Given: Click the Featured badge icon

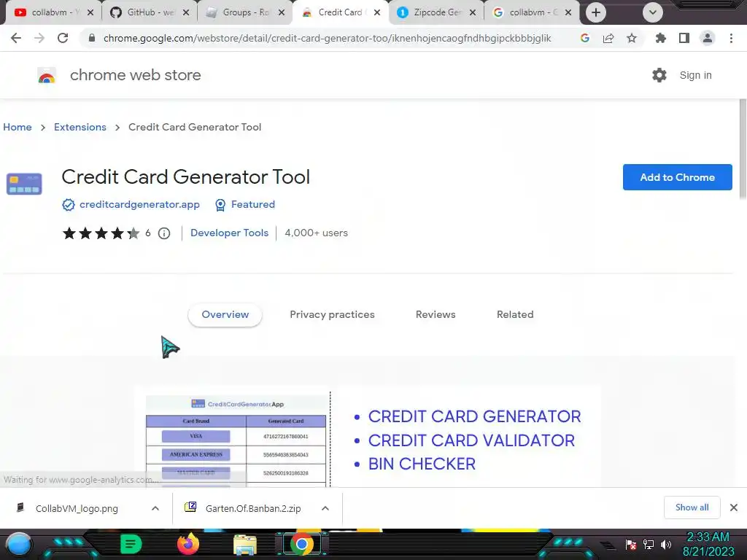Looking at the screenshot, I should (x=220, y=205).
